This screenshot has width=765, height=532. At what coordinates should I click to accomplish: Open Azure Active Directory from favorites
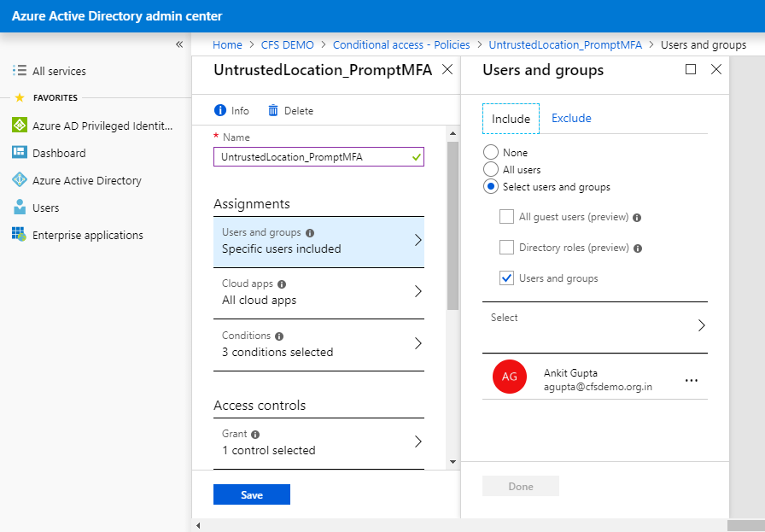click(87, 180)
